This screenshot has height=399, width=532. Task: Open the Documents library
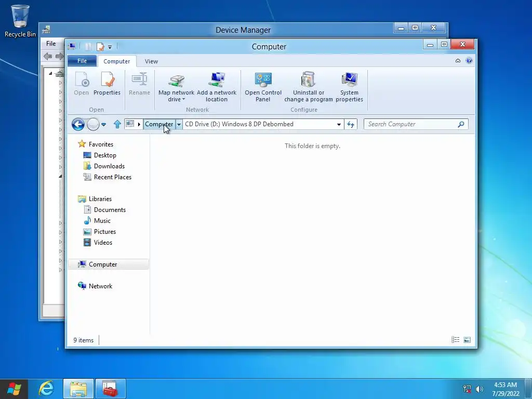pyautogui.click(x=110, y=210)
